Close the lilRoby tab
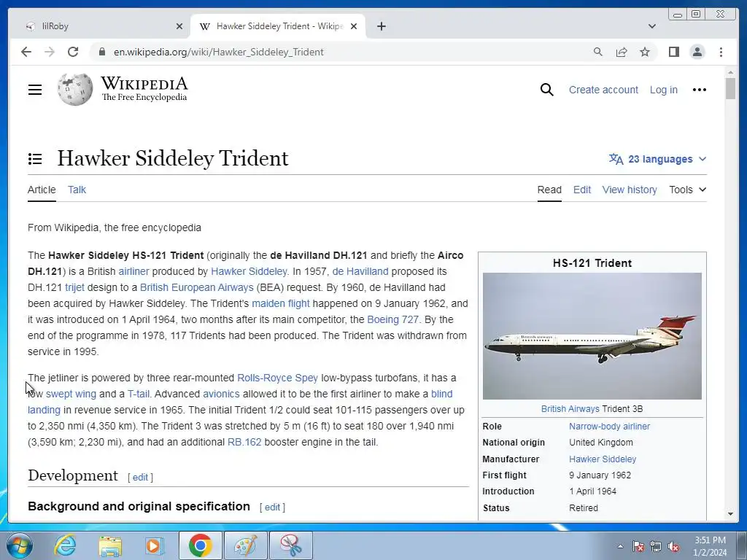 coord(179,26)
